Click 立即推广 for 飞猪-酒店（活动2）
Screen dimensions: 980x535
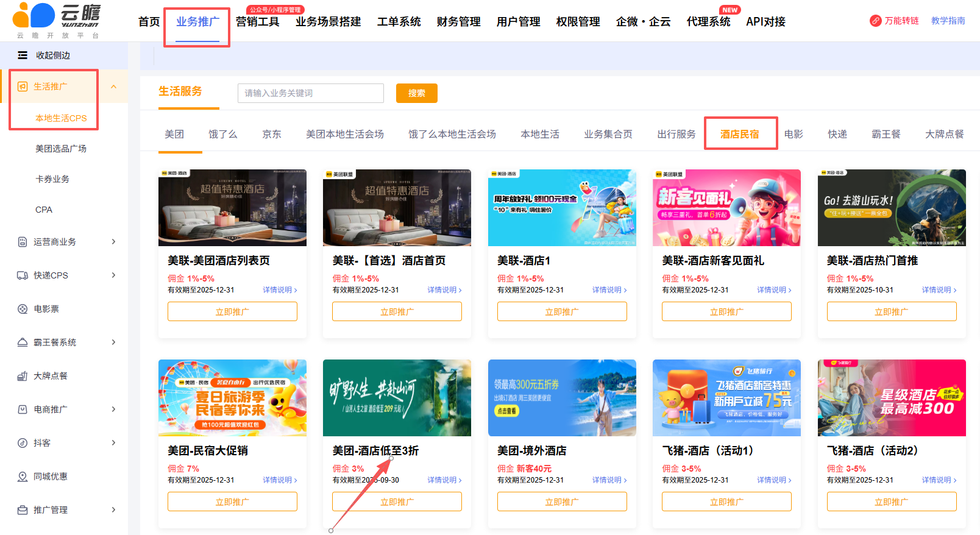point(892,502)
